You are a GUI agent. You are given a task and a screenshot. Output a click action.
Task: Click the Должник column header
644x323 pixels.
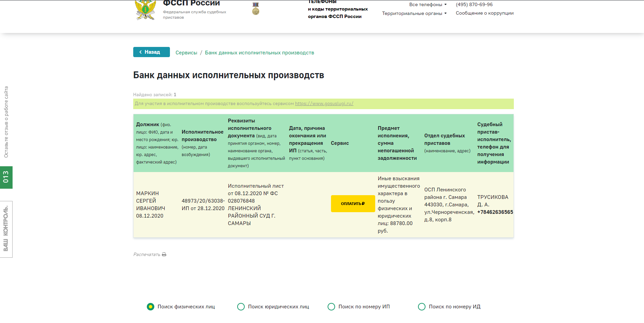point(157,143)
